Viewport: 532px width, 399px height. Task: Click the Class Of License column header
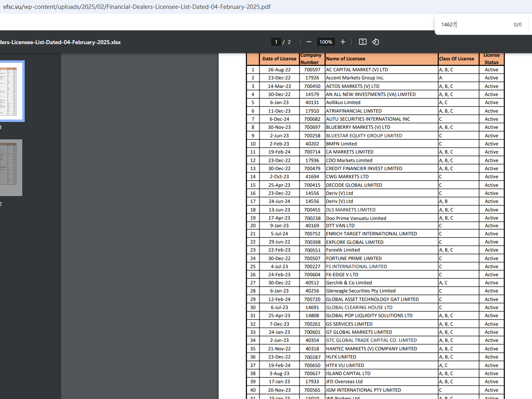[x=456, y=59]
